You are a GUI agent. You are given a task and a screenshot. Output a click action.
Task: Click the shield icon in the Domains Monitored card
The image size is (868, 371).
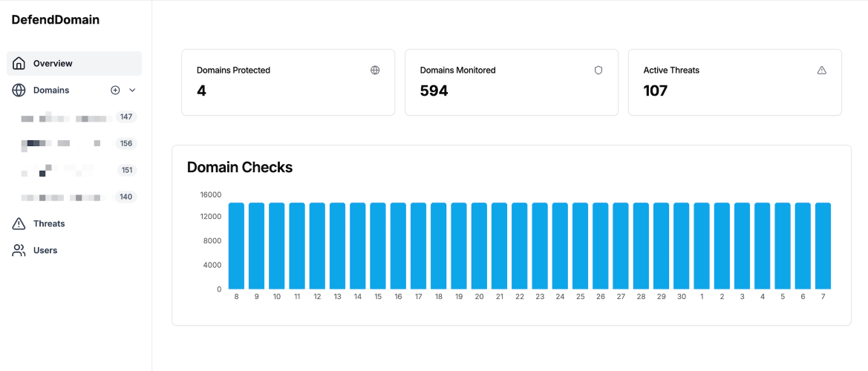(x=598, y=70)
